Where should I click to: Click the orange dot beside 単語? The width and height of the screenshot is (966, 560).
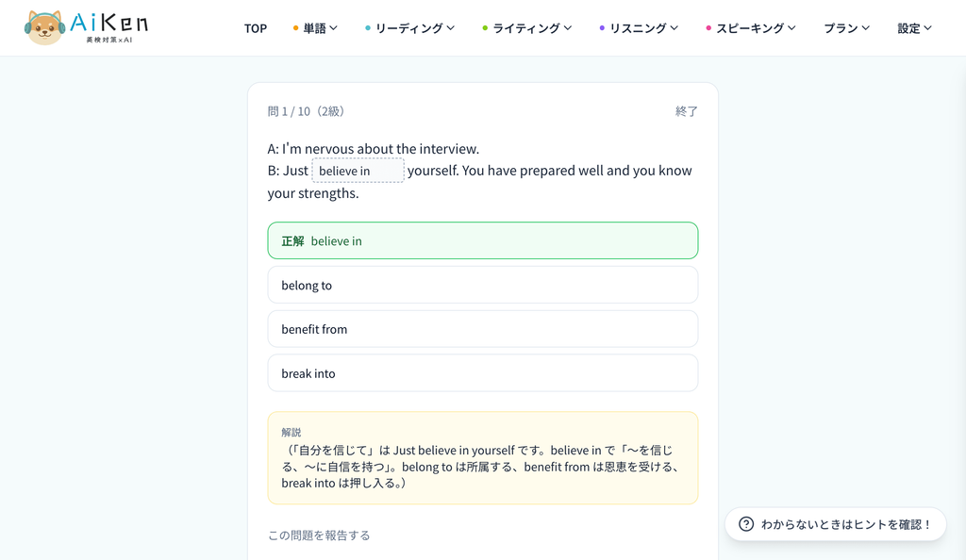[x=295, y=28]
